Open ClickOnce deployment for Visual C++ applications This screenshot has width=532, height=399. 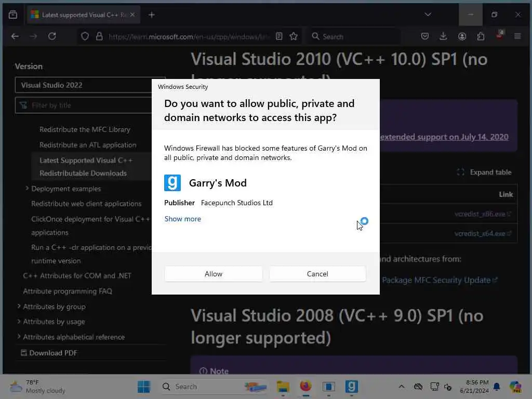click(90, 225)
